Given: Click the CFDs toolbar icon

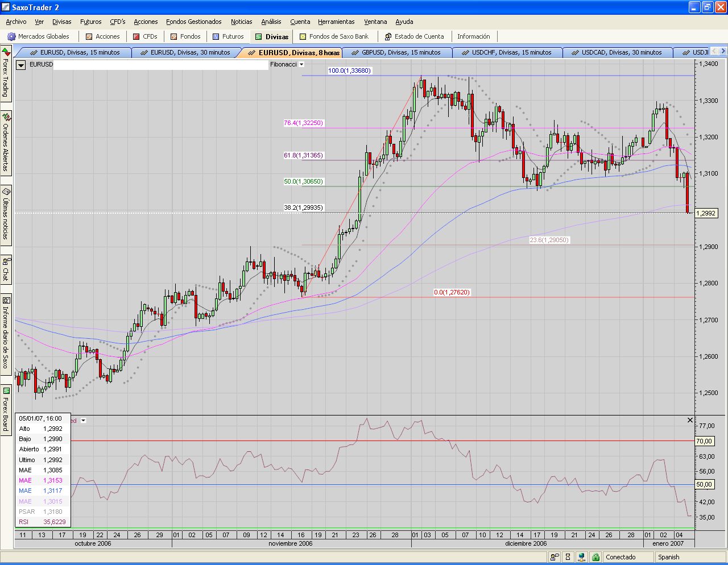Looking at the screenshot, I should (x=136, y=36).
